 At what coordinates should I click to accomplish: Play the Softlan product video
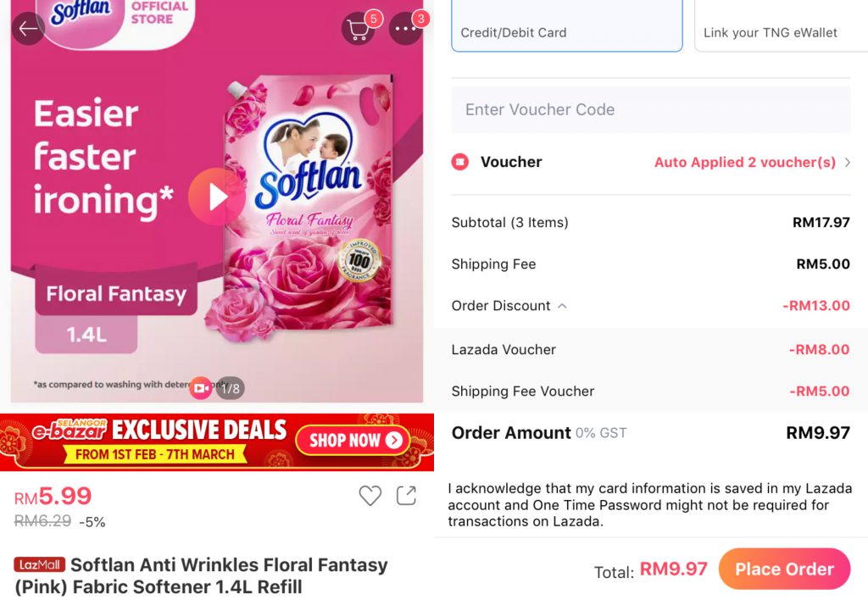pos(217,197)
